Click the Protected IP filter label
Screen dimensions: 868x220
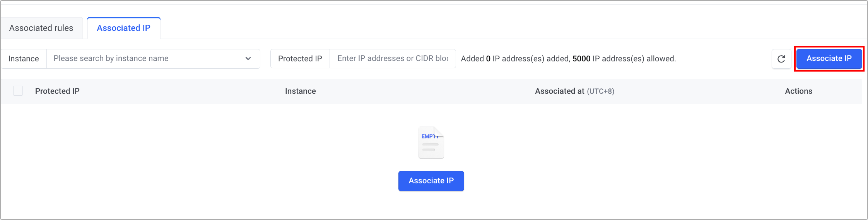[x=300, y=59]
